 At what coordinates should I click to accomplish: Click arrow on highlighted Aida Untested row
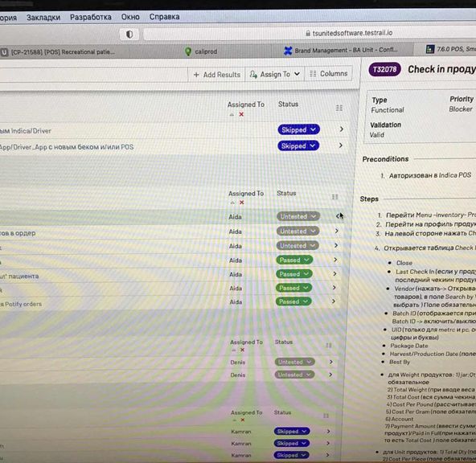click(x=339, y=216)
